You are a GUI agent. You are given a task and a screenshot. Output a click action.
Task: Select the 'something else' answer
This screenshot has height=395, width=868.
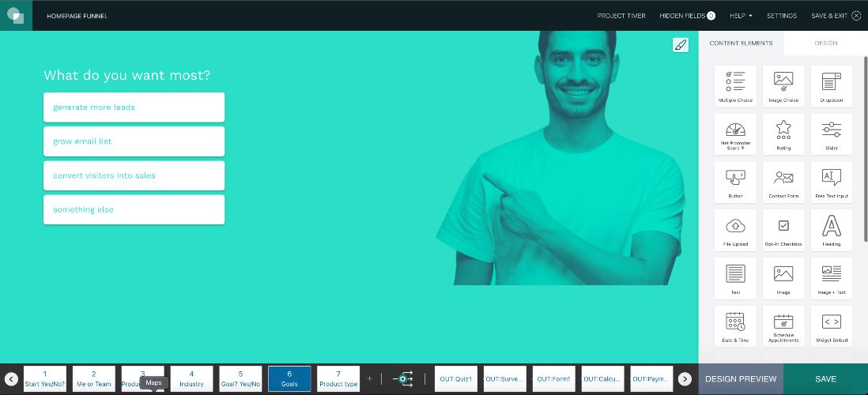(134, 209)
